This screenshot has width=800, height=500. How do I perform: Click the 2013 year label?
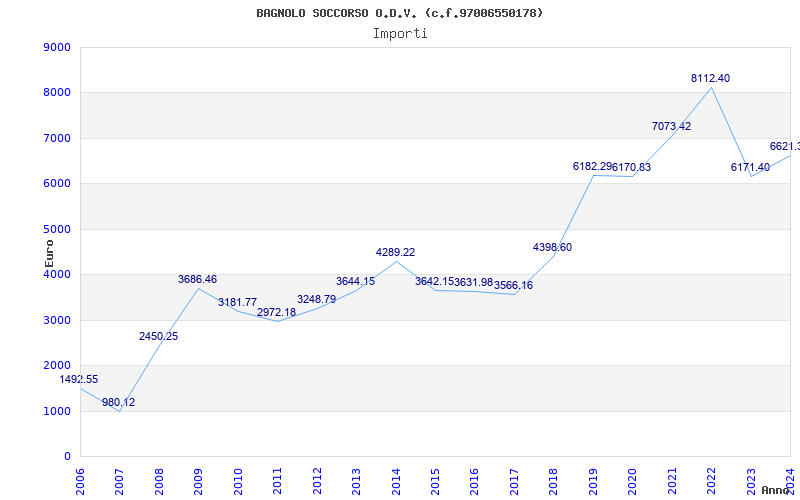click(356, 482)
